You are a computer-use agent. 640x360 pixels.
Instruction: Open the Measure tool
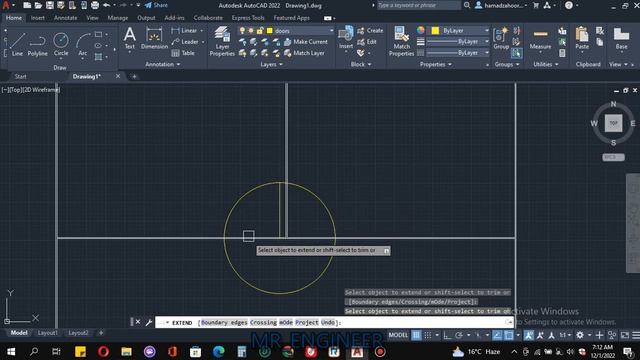click(x=540, y=39)
